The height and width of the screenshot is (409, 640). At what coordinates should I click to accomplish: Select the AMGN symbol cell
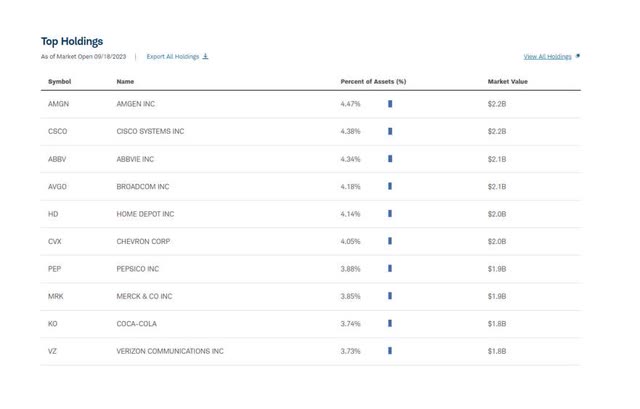pyautogui.click(x=58, y=104)
